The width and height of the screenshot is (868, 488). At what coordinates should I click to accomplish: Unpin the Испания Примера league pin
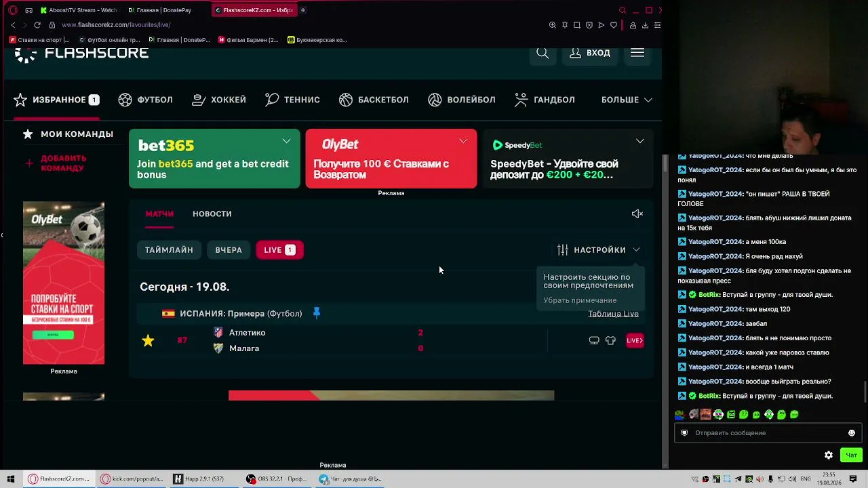(x=316, y=313)
